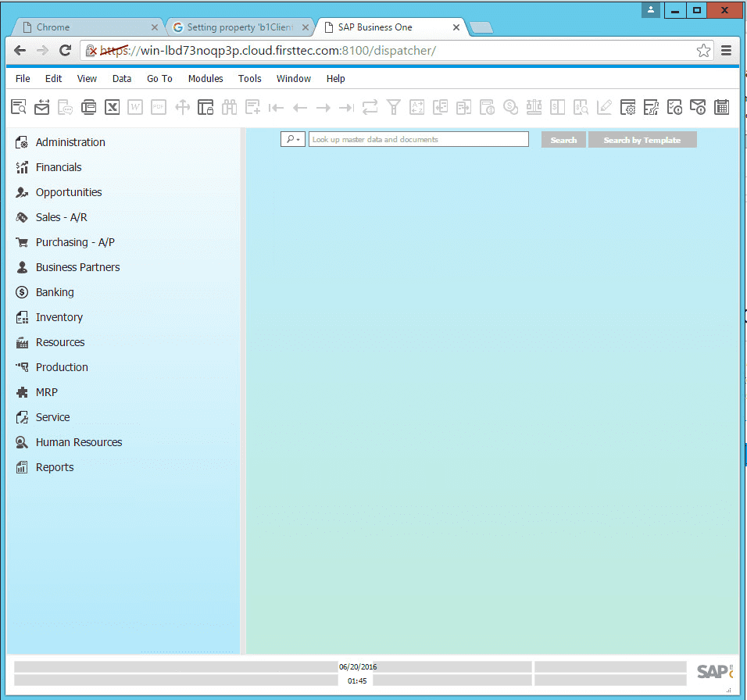Viewport: 747px width, 700px height.
Task: Open the Banking module via its dollar icon
Action: click(x=22, y=291)
